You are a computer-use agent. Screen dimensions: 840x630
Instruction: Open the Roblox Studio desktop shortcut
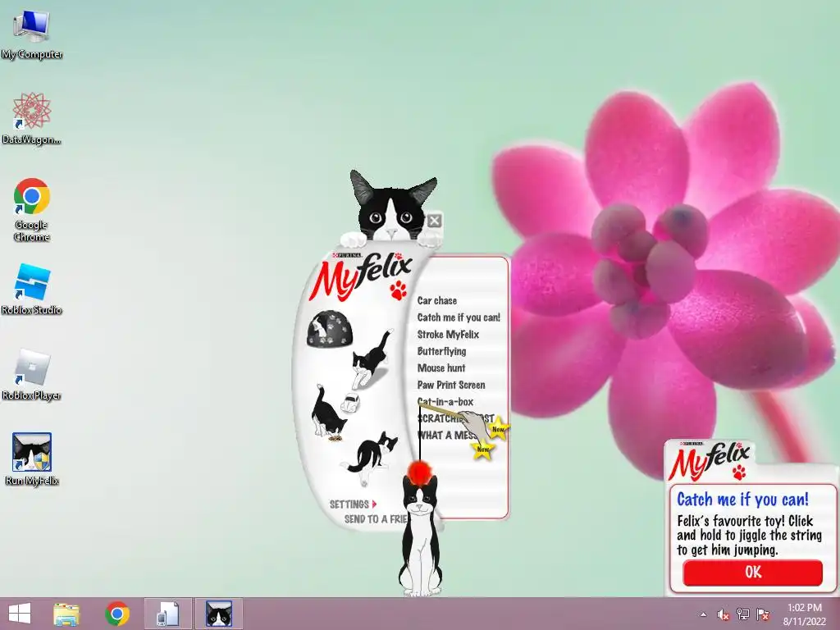(32, 289)
